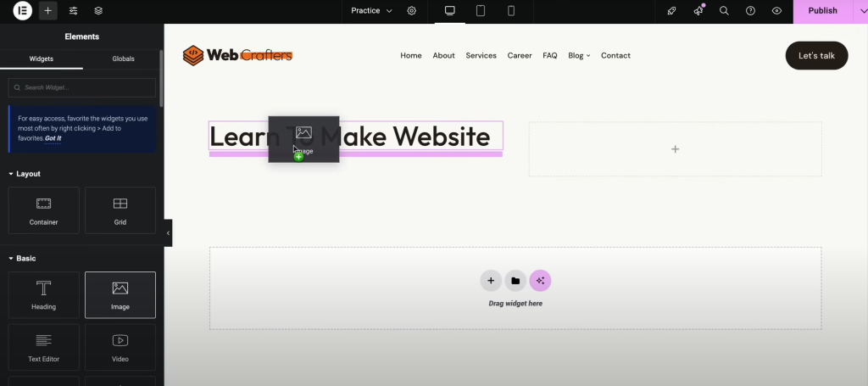Expand the Publish options arrow
Viewport: 868px width, 386px height.
[861, 10]
